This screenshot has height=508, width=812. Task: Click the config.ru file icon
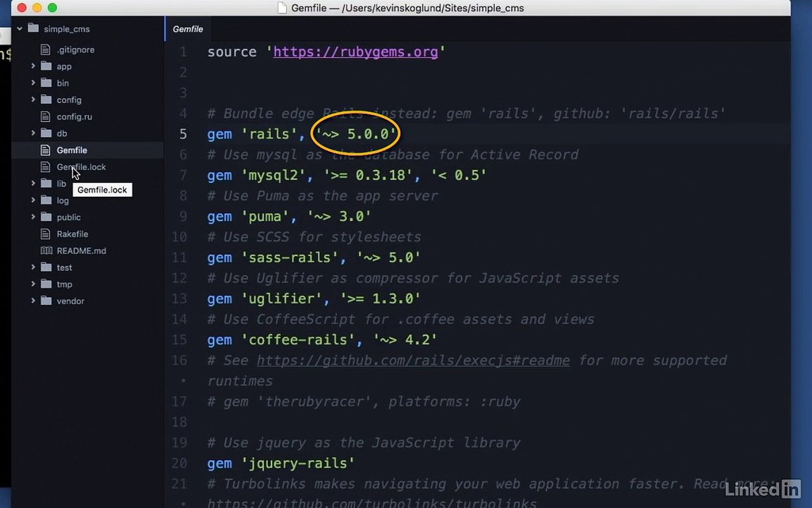46,116
